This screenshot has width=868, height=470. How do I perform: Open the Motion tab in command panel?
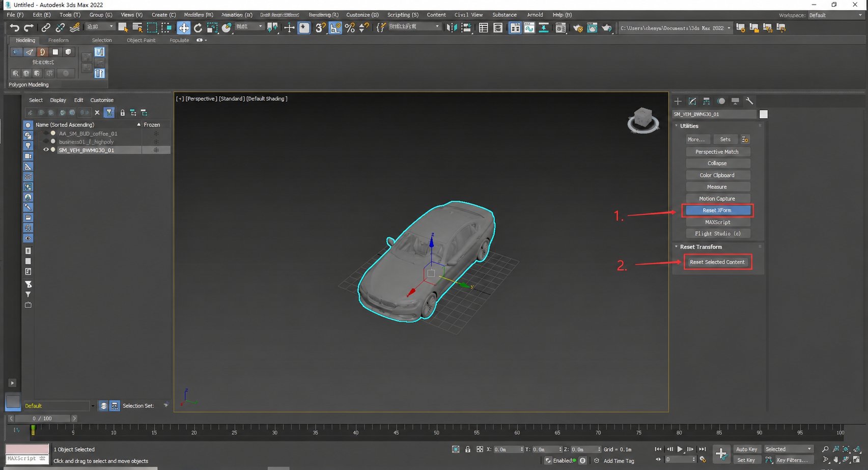(x=721, y=101)
